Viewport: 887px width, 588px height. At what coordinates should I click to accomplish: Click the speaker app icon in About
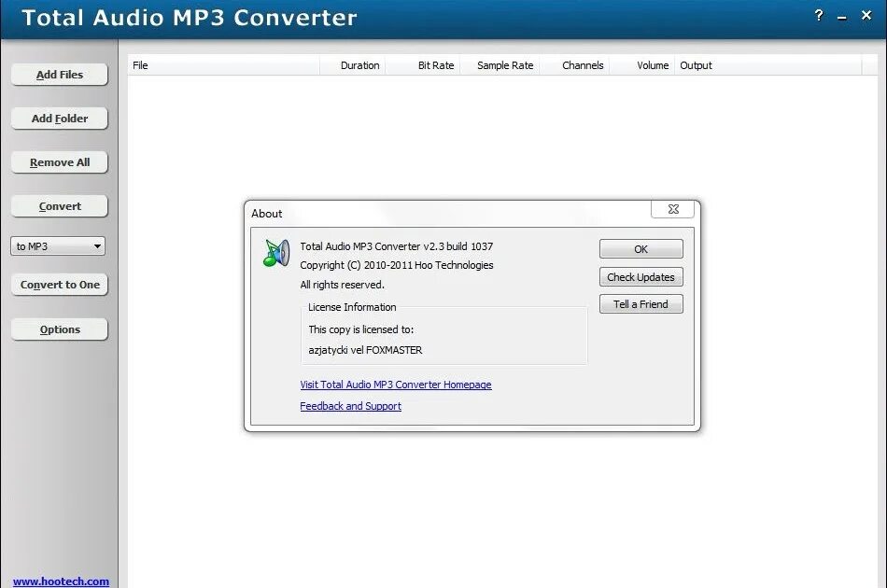(x=276, y=253)
